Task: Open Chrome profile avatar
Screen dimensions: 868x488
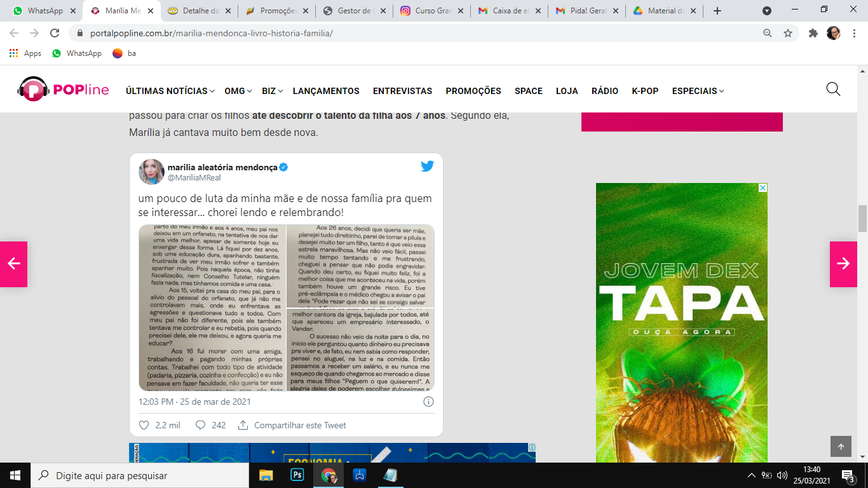Action: tap(834, 33)
